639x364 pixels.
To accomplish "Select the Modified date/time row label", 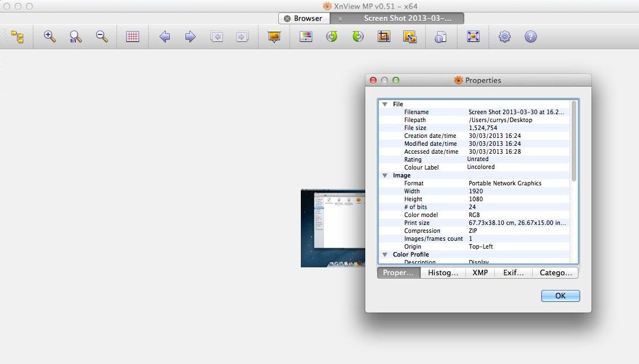I will (x=430, y=144).
